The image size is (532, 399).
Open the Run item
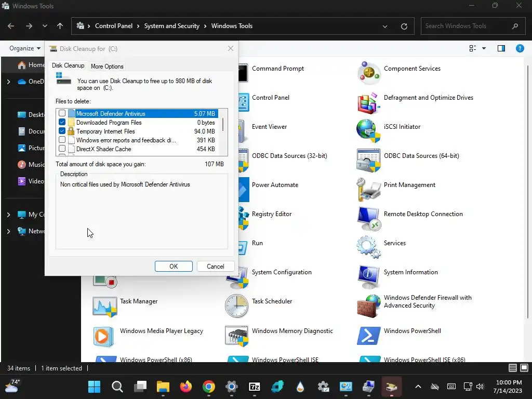pyautogui.click(x=257, y=243)
